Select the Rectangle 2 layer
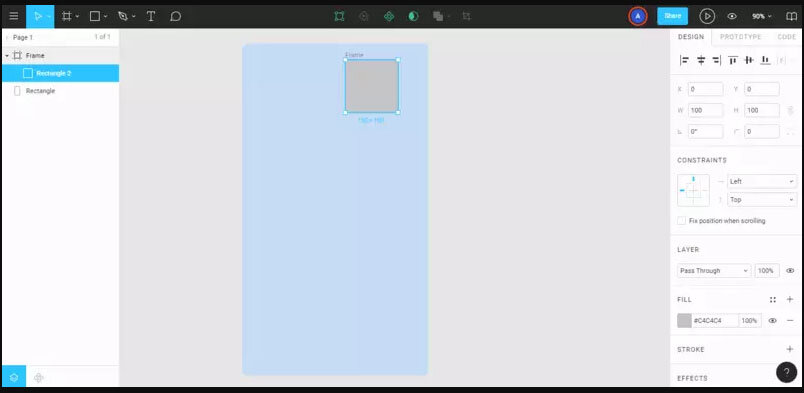804x393 pixels. (61, 73)
